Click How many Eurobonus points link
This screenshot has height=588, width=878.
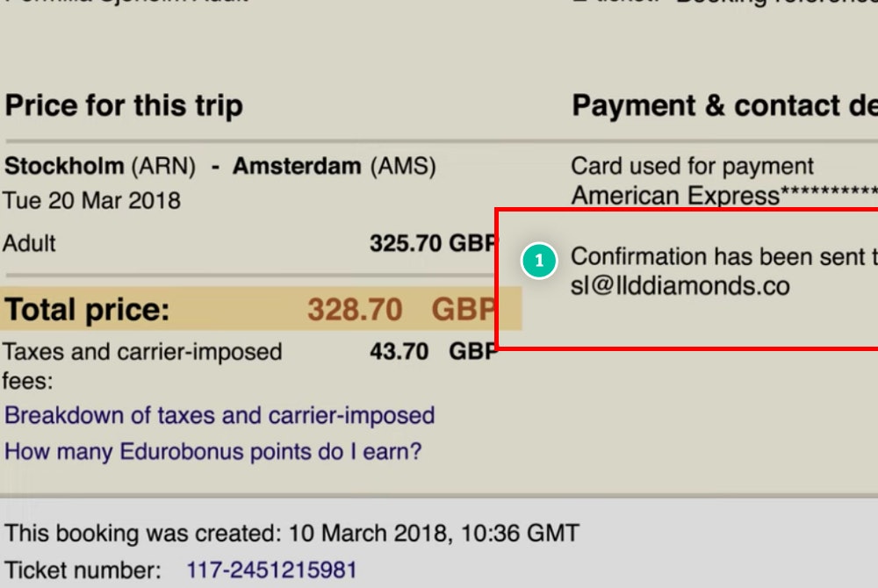pos(213,452)
